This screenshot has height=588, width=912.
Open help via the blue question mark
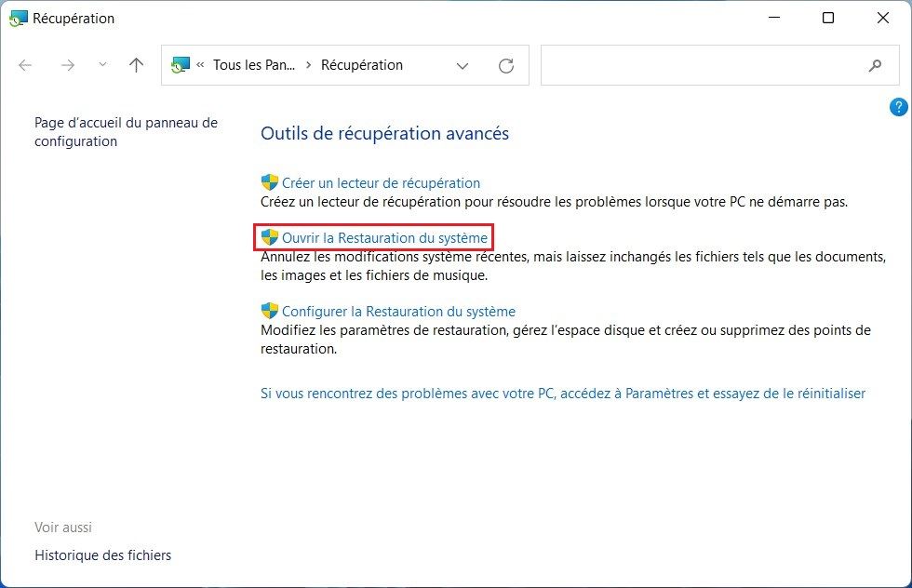pos(898,107)
